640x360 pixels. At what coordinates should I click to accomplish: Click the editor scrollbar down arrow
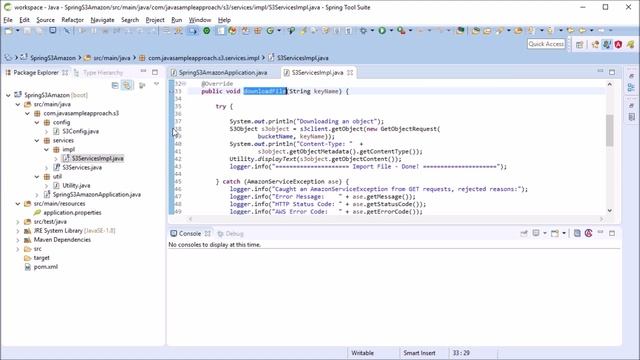click(609, 211)
